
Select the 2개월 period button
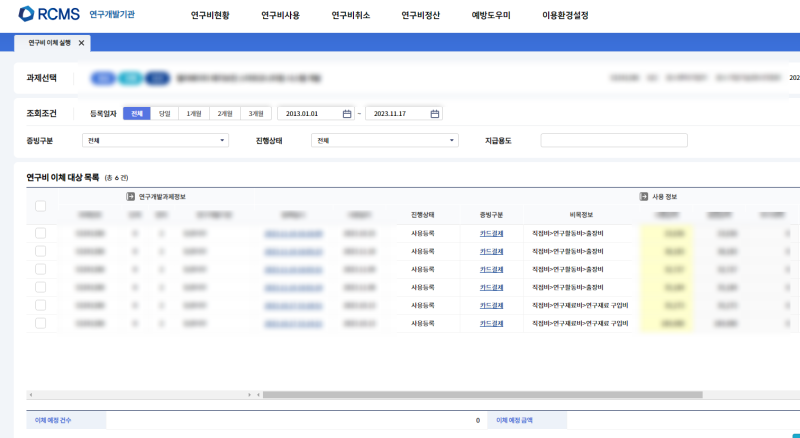(x=225, y=113)
